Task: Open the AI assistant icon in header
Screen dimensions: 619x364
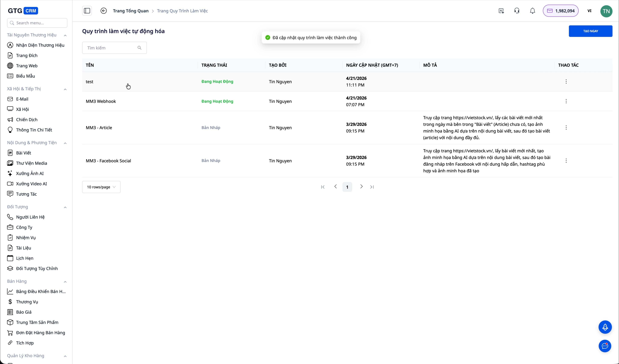Action: click(x=501, y=11)
